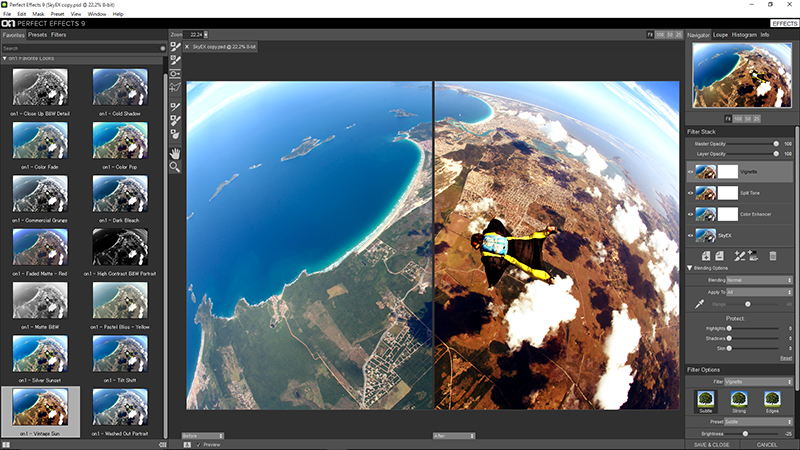Image resolution: width=800 pixels, height=450 pixels.
Task: Select the Hand pan tool
Action: click(x=175, y=153)
